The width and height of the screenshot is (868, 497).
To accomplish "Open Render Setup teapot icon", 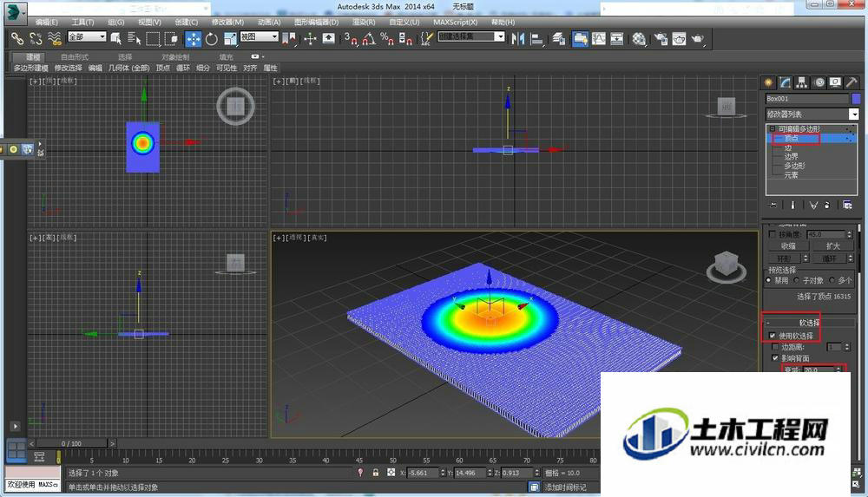I will (x=661, y=38).
